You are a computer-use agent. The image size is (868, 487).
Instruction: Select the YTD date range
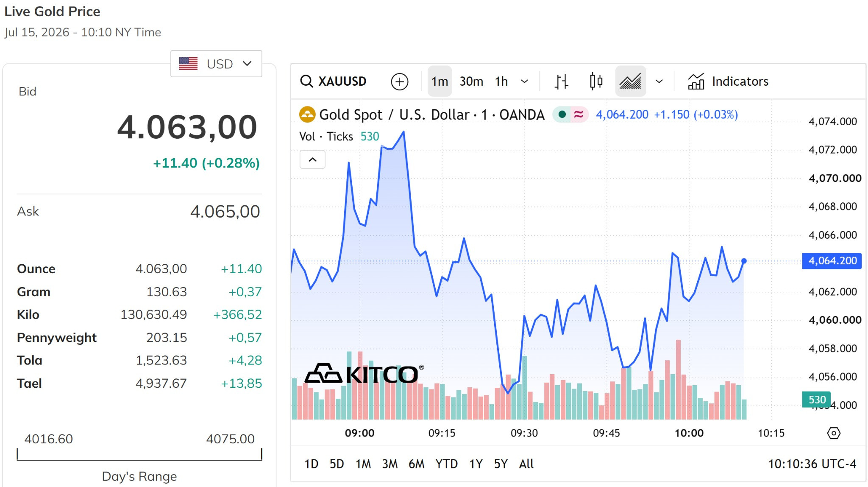pyautogui.click(x=446, y=464)
